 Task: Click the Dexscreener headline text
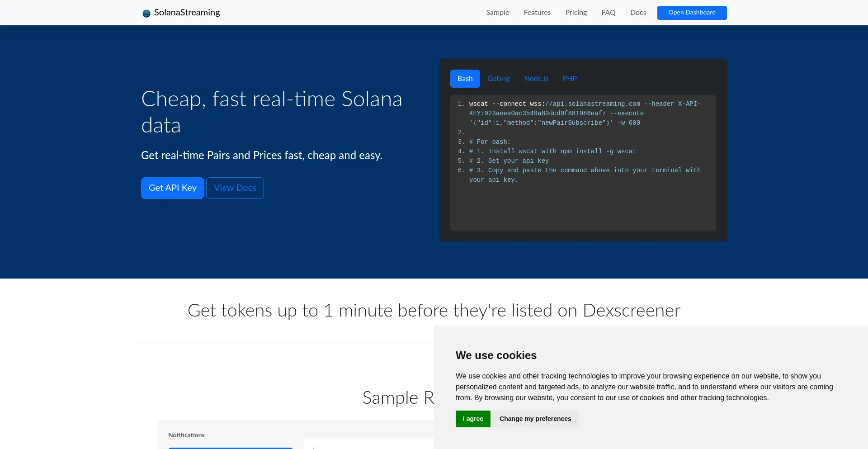tap(434, 311)
